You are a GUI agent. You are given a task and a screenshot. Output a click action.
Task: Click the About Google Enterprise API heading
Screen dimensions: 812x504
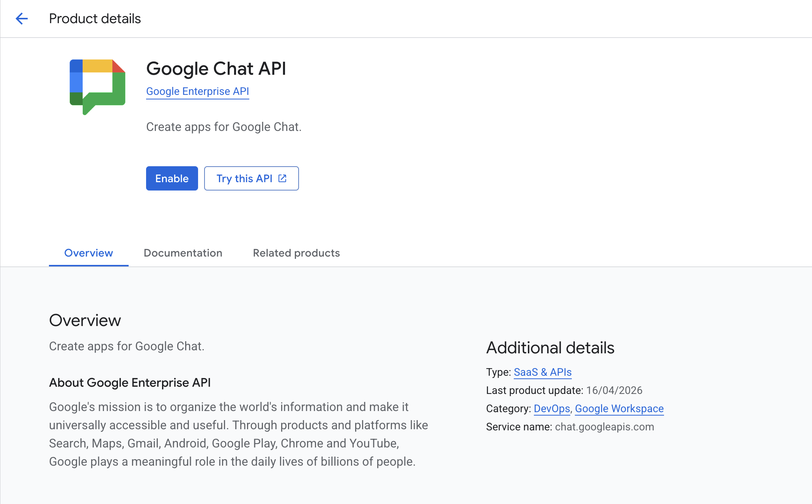pos(130,383)
